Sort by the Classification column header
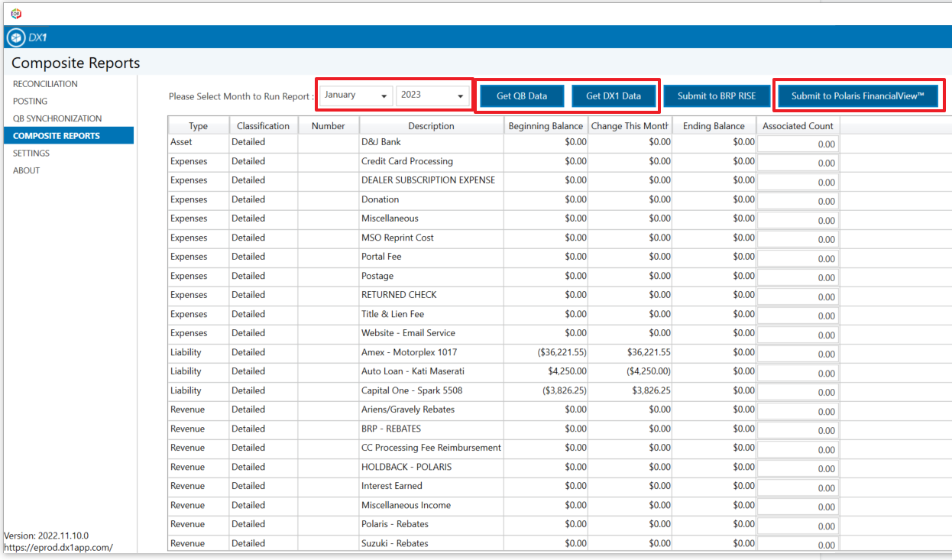Viewport: 952px width, 560px height. 264,126
